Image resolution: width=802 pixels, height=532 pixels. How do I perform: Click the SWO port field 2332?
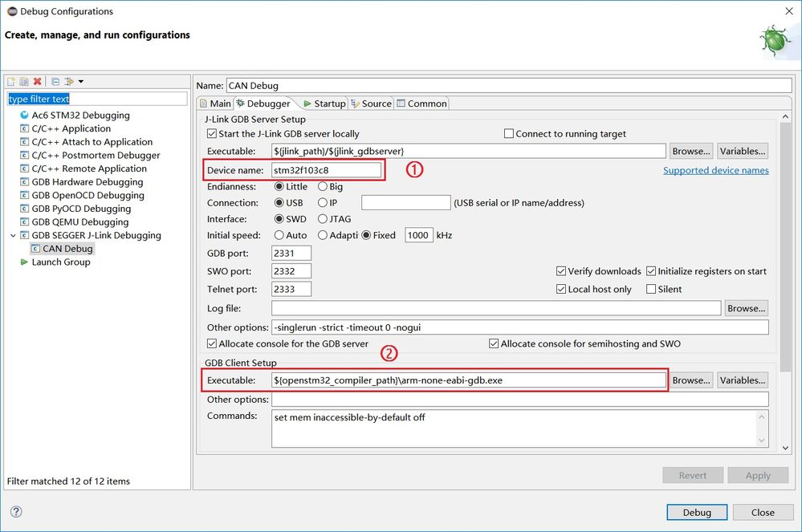click(291, 271)
